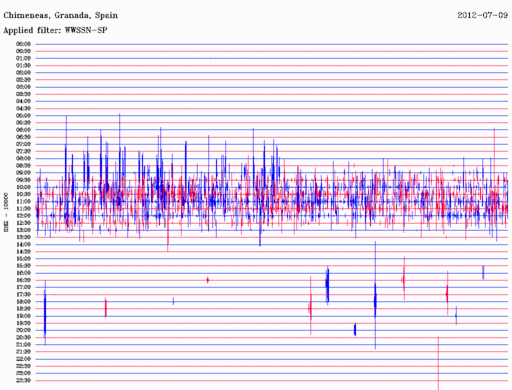
Task: Click the small blue tick on the 18:00 trace
Action: tap(173, 301)
